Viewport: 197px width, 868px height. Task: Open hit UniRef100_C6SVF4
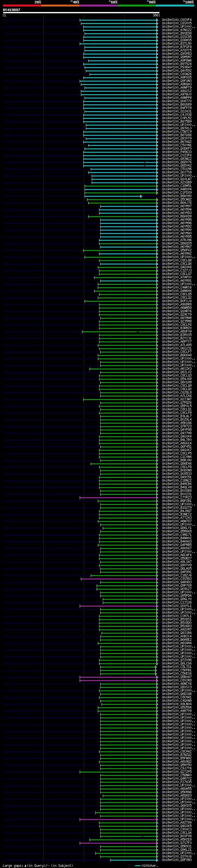(x=176, y=20)
